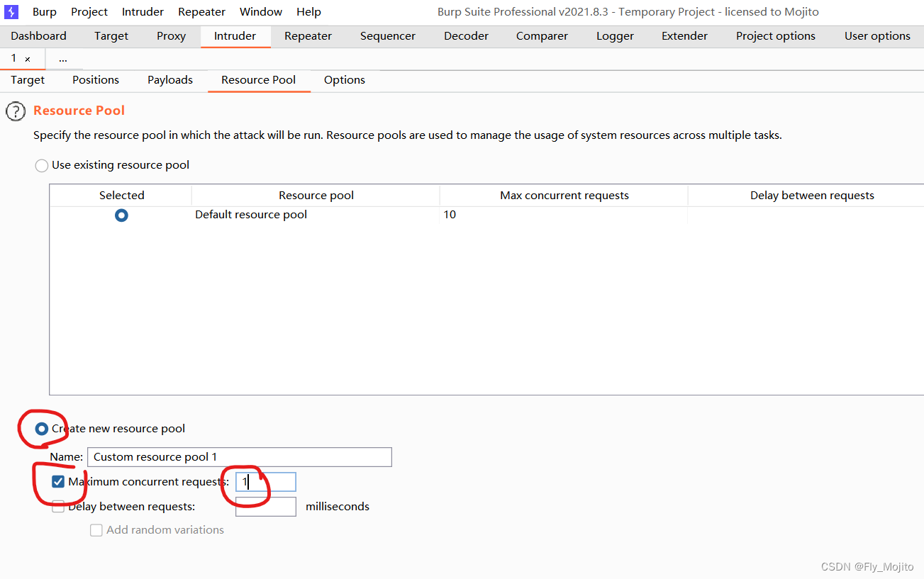Select attack tab number 1
This screenshot has width=924, height=579.
pos(13,59)
